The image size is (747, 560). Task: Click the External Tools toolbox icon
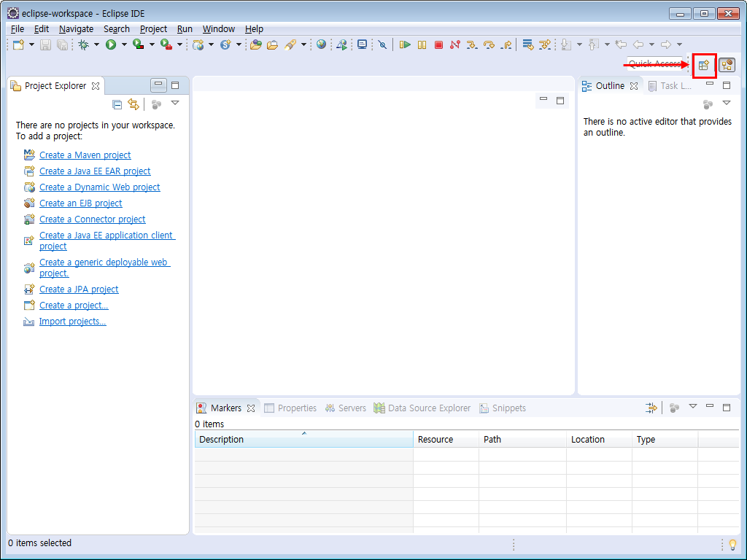tap(166, 44)
